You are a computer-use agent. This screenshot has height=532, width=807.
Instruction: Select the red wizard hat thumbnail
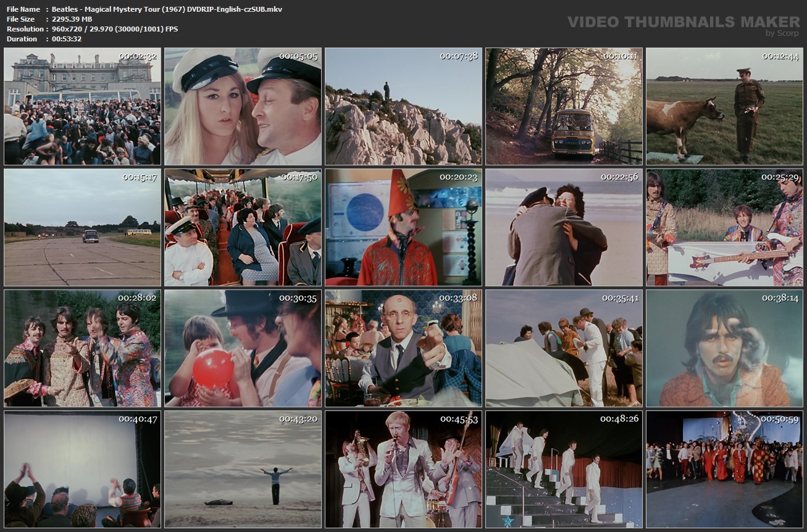(x=403, y=228)
